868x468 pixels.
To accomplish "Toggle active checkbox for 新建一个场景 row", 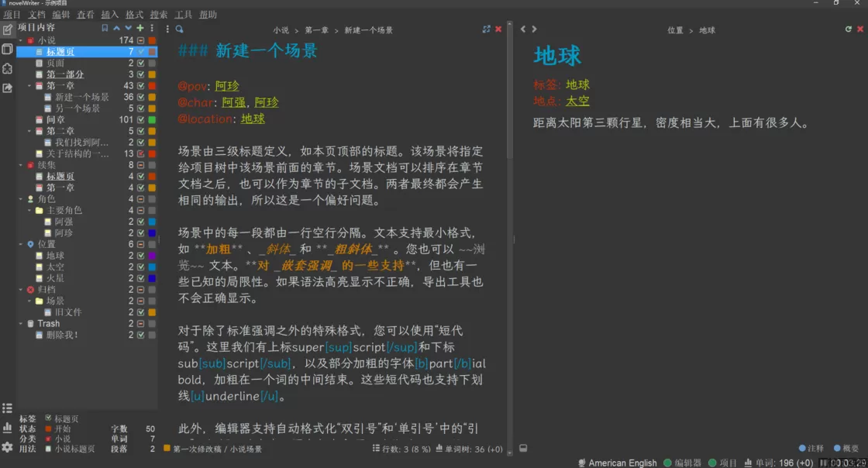I will 140,97.
